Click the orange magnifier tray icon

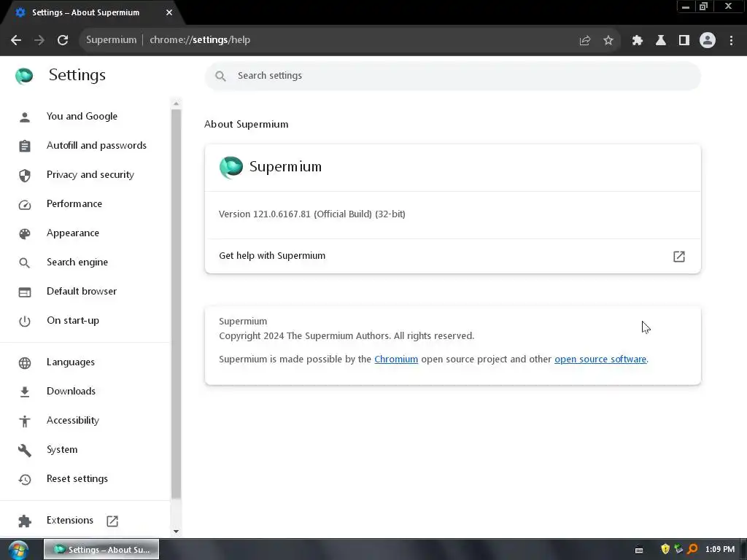click(693, 550)
